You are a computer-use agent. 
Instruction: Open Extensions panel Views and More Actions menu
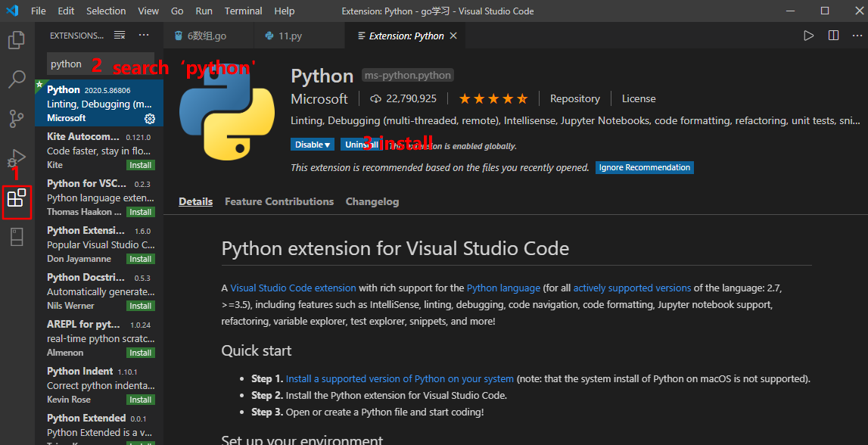(x=144, y=36)
